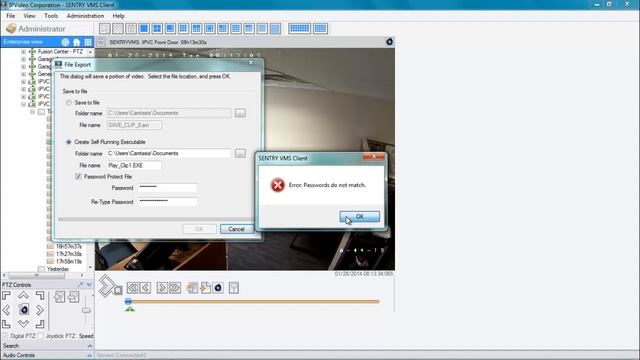Toggle the Password Protect File checkbox
Image resolution: width=640 pixels, height=360 pixels.
[x=78, y=177]
